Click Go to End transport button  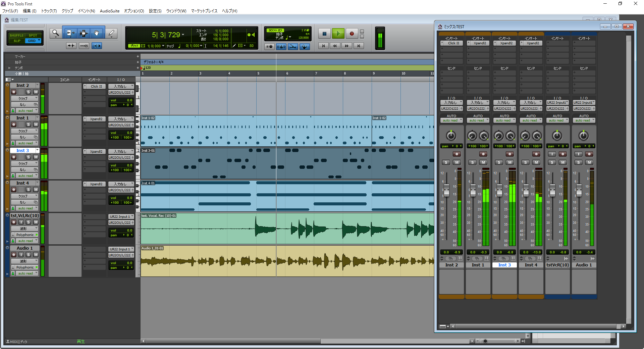tap(359, 46)
